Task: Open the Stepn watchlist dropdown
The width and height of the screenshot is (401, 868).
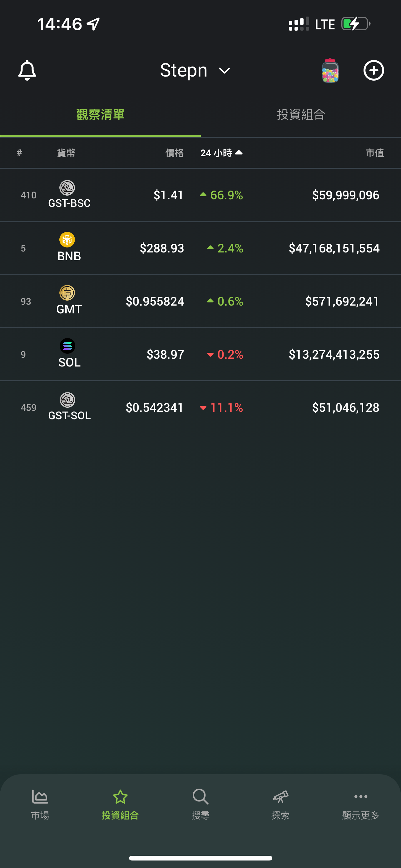Action: point(195,70)
